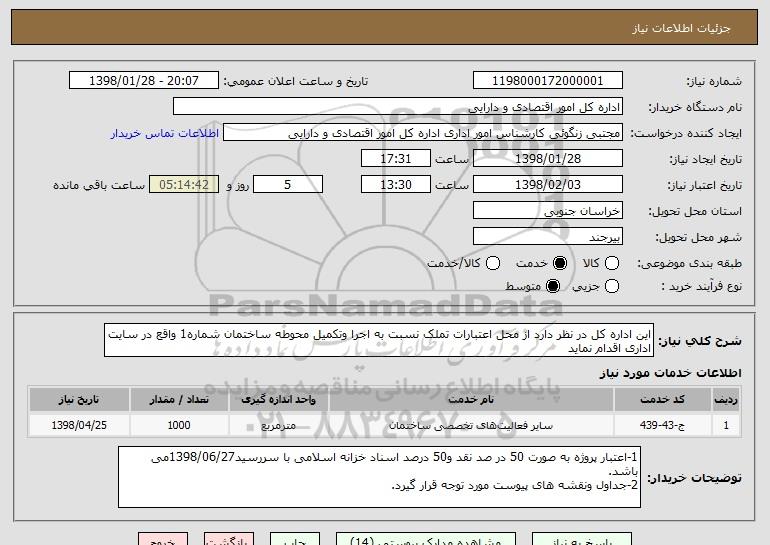The width and height of the screenshot is (770, 545).
Task: Click the نام خدمت column header
Action: point(471,400)
